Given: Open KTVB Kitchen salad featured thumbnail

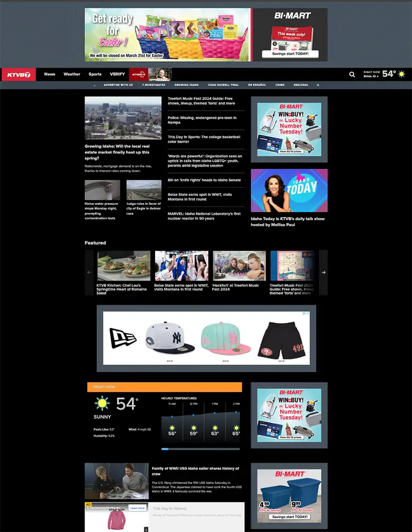Looking at the screenshot, I should tap(124, 265).
